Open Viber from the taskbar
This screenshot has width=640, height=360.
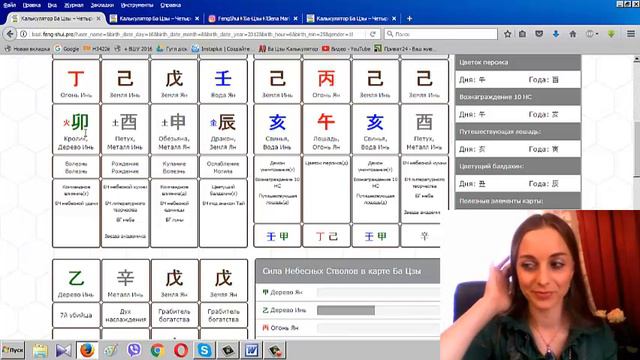pyautogui.click(x=133, y=350)
